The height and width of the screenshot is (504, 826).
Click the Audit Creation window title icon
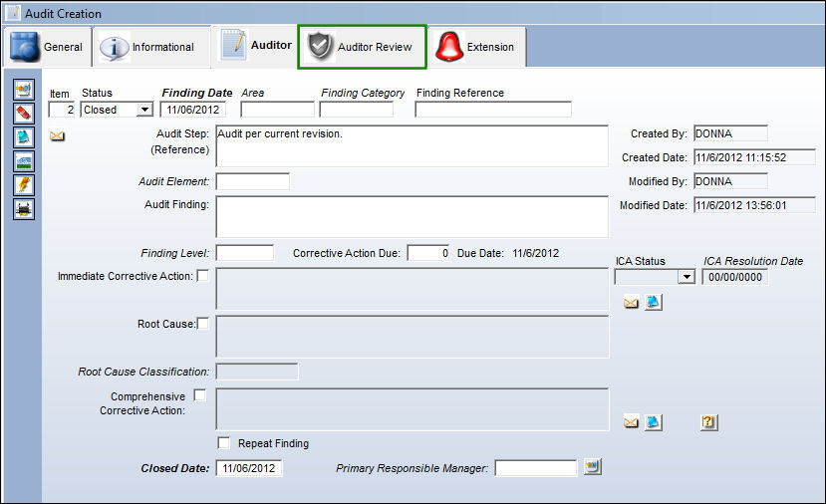click(x=13, y=13)
